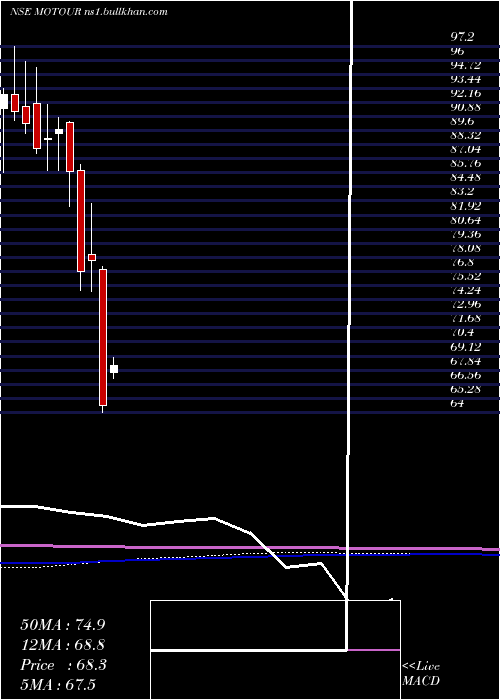Click the 71.68 price axis label

(x=465, y=318)
